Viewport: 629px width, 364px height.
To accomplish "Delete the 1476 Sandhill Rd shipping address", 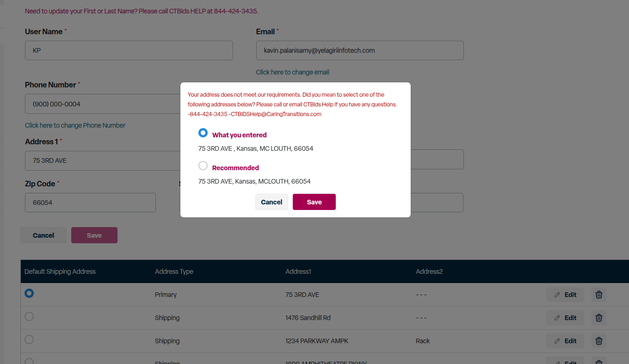I will tap(598, 318).
